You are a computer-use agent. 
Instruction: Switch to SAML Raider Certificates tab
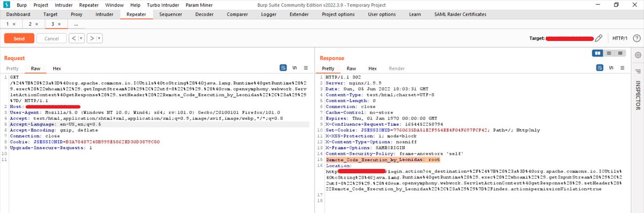coord(460,14)
